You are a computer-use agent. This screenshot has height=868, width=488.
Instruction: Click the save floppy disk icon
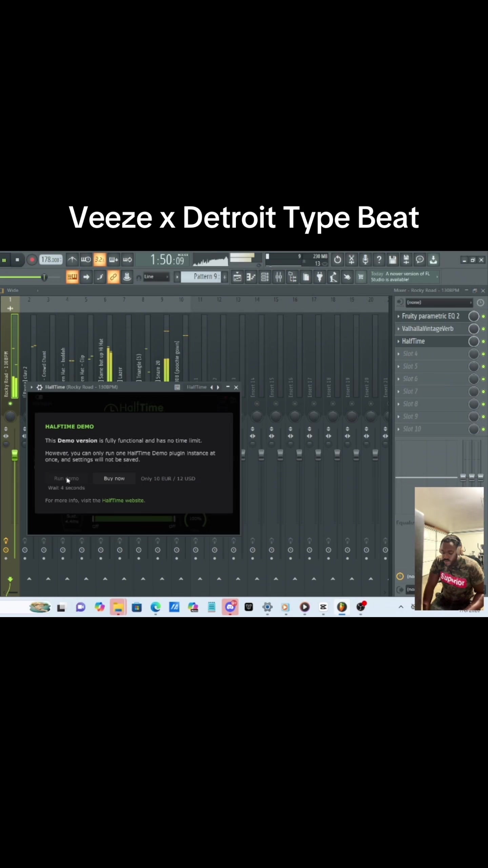point(392,260)
